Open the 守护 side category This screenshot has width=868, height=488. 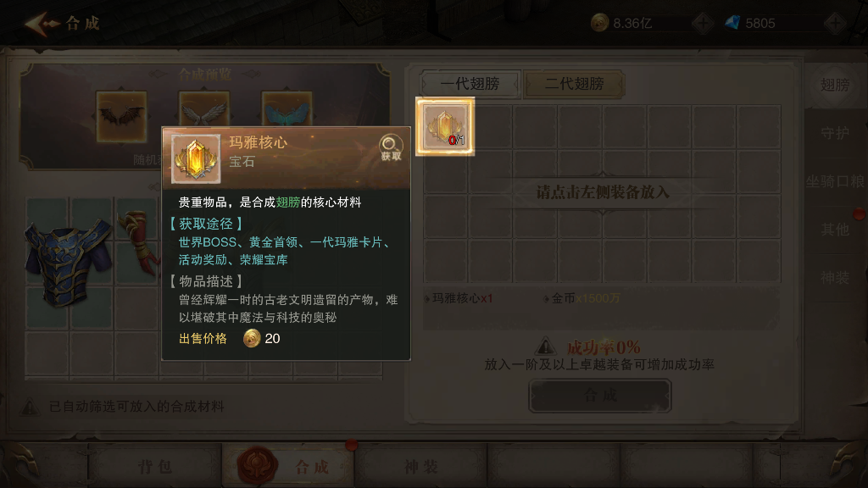coord(835,133)
